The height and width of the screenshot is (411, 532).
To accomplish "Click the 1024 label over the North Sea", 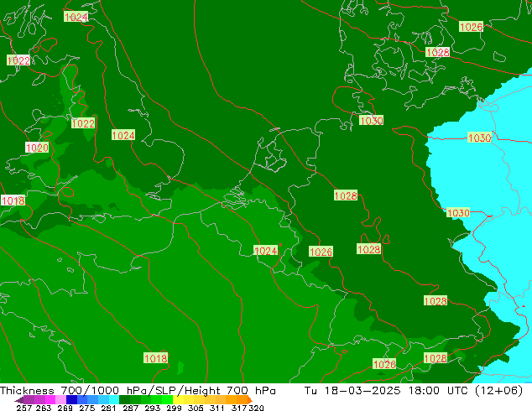I will 123,135.
